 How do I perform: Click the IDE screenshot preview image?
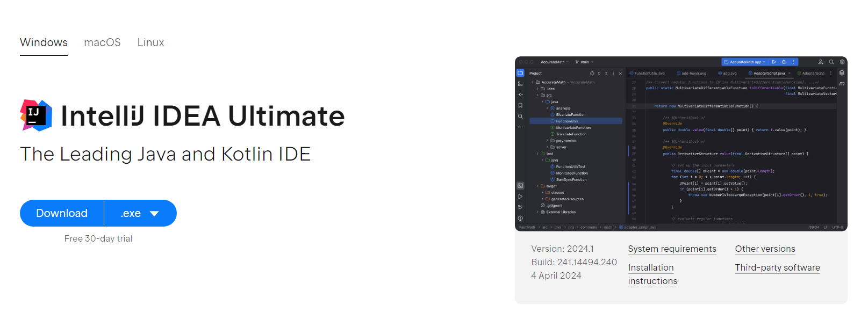681,144
